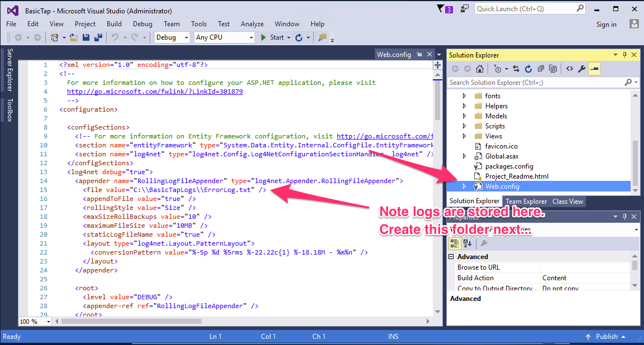Open Properties via the wrench icon in Solution Explorer

(581, 69)
